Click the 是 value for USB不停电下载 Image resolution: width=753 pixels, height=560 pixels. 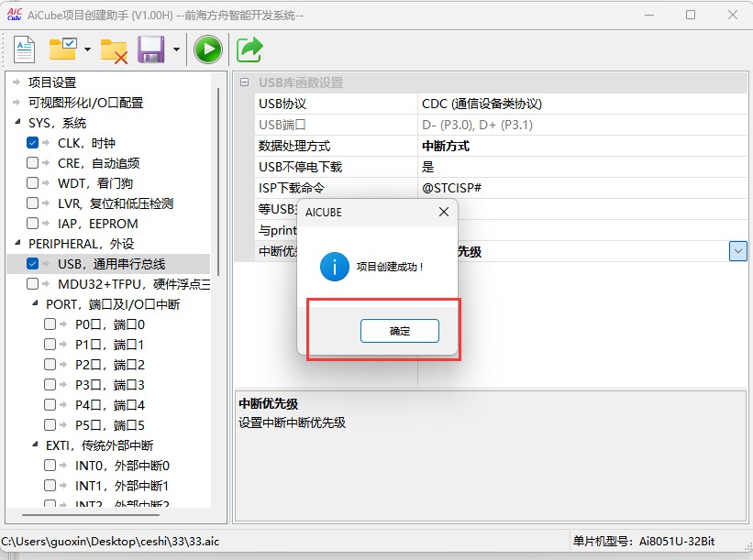click(428, 167)
